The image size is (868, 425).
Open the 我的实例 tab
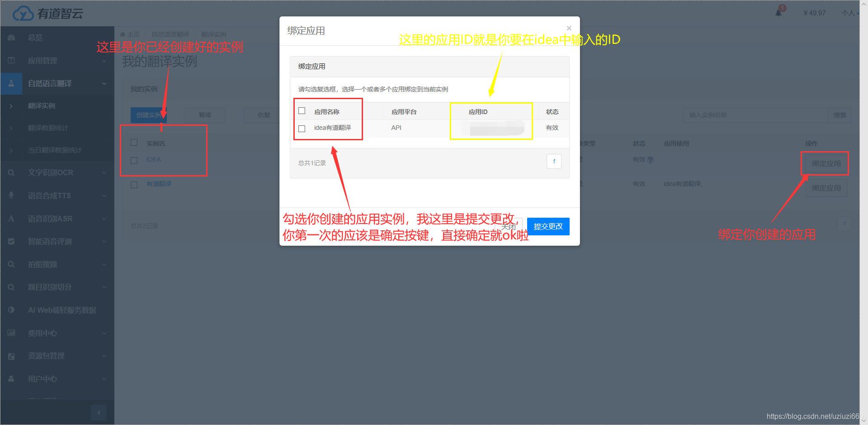click(144, 89)
